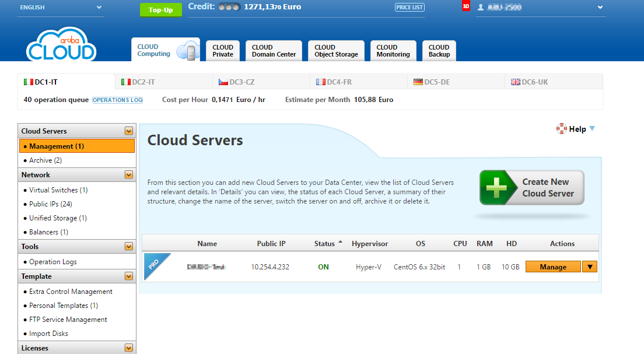Click the ON status of the server
The image size is (644, 354).
point(323,267)
